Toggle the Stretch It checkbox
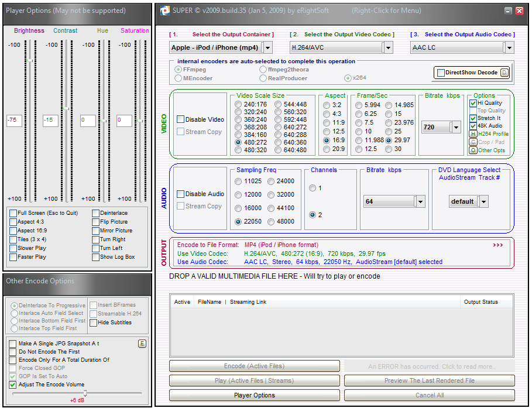The height and width of the screenshot is (408, 532). pyautogui.click(x=473, y=118)
